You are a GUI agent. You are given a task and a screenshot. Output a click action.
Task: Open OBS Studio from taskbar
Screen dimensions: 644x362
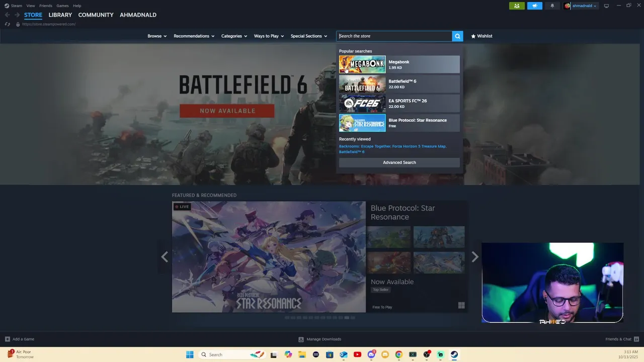(x=427, y=354)
